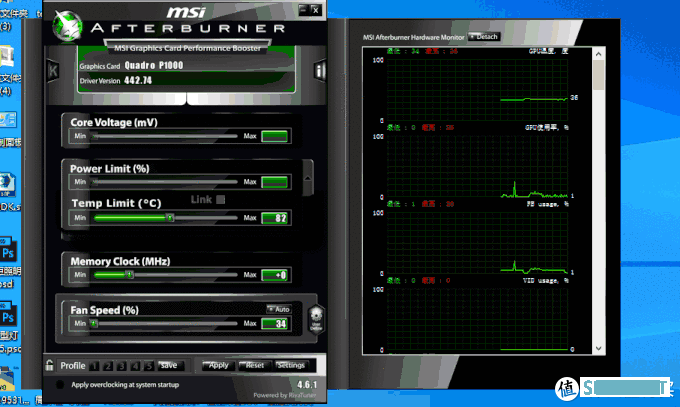Screen dimensions: 680x407
Task: Click the User Define fan gear icon
Action: click(x=316, y=319)
